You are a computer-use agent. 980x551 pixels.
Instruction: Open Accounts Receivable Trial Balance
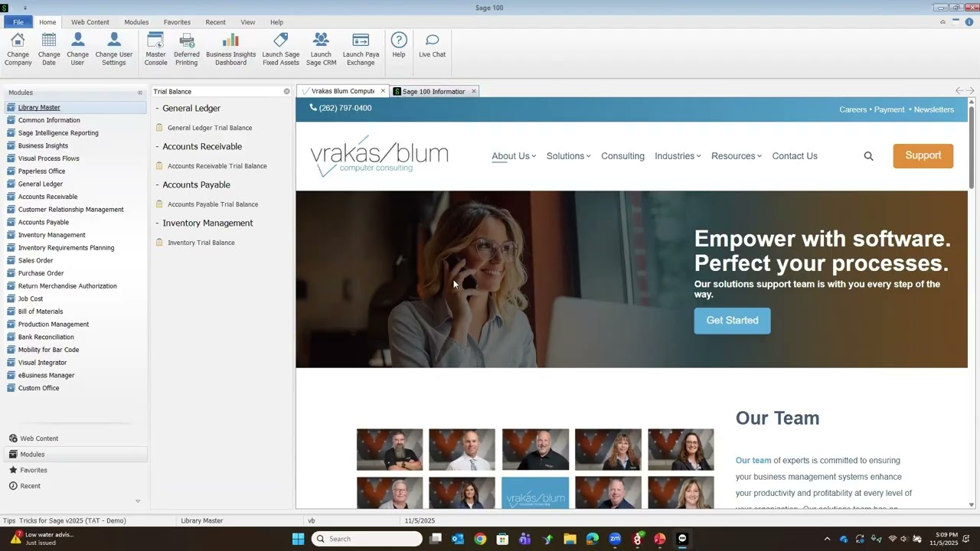[217, 166]
